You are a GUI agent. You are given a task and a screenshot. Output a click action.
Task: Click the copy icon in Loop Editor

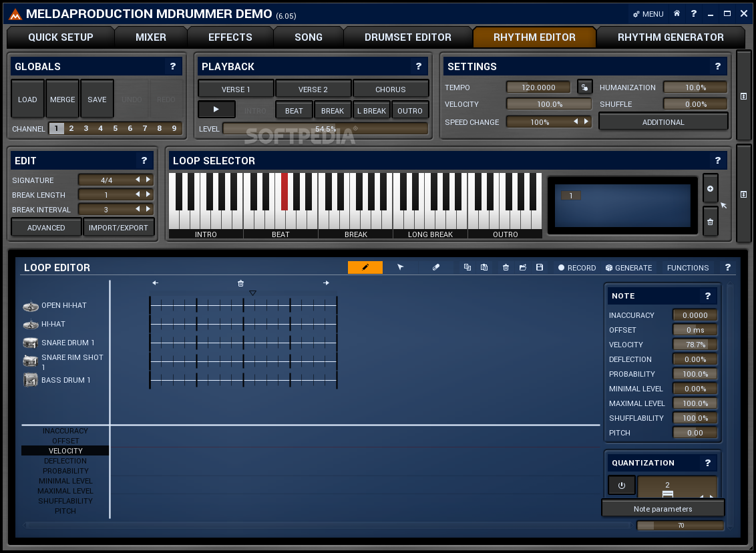(467, 267)
